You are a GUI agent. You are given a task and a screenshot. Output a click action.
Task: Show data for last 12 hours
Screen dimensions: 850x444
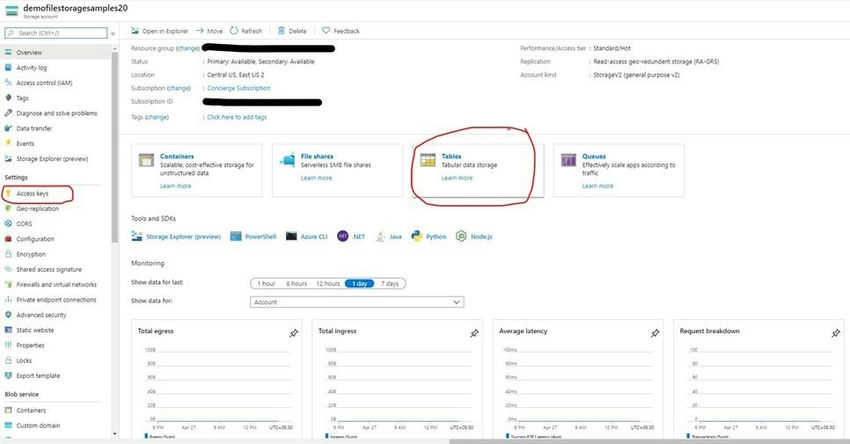click(328, 284)
